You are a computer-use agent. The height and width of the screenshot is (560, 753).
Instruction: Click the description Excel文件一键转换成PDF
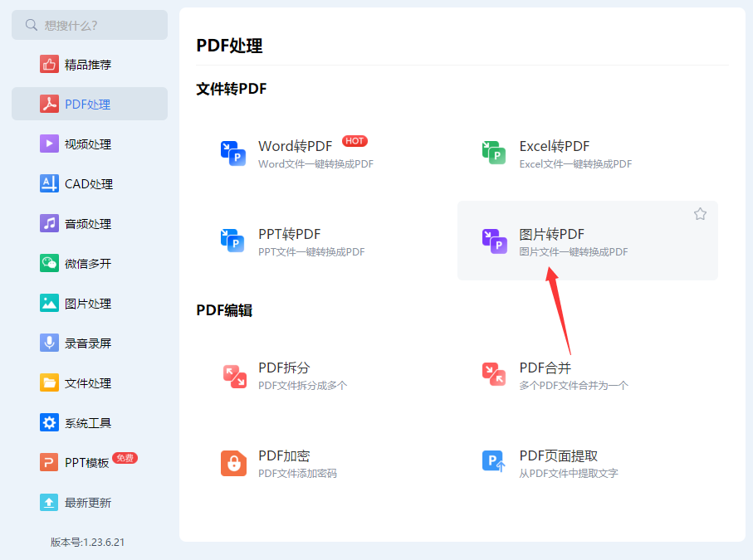pos(575,164)
